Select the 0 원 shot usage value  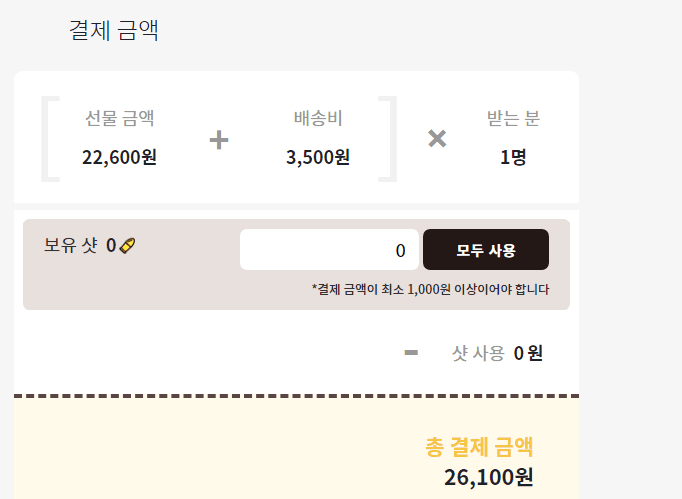coord(528,353)
